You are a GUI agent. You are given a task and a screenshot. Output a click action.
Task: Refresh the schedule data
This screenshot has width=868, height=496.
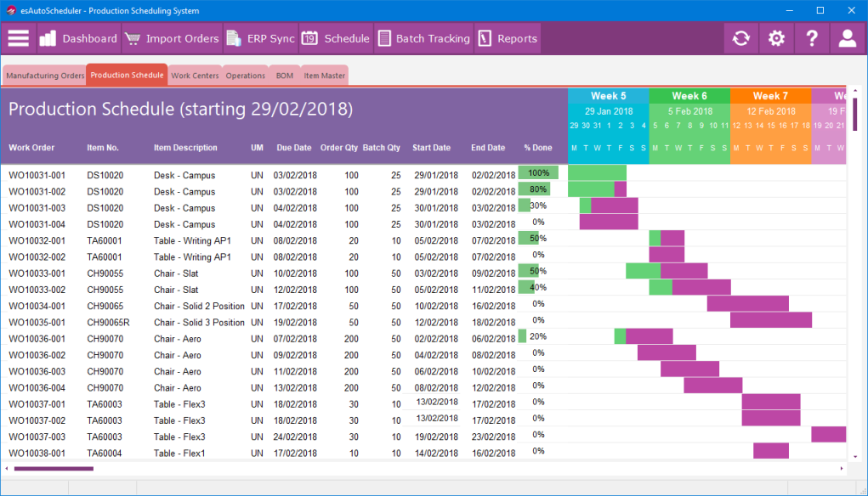[740, 38]
